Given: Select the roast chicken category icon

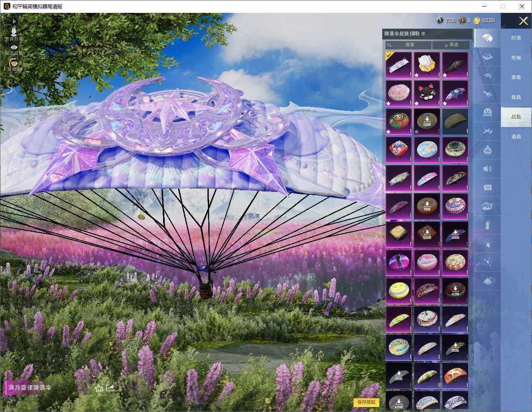Looking at the screenshot, I should point(487,281).
